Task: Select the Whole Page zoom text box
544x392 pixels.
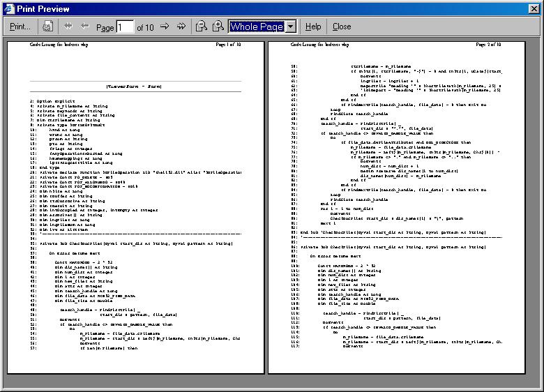Action: [256, 27]
